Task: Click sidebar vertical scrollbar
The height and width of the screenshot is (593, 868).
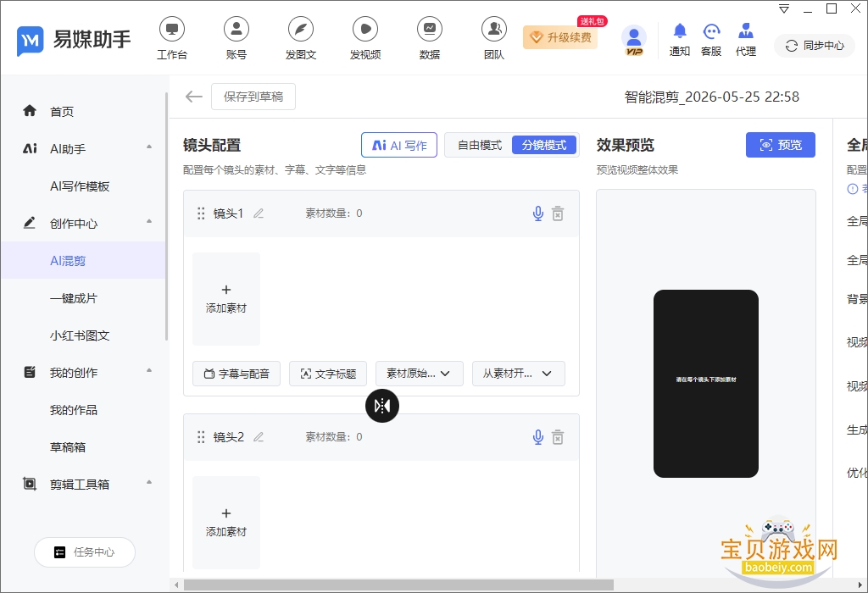Action: click(x=166, y=217)
